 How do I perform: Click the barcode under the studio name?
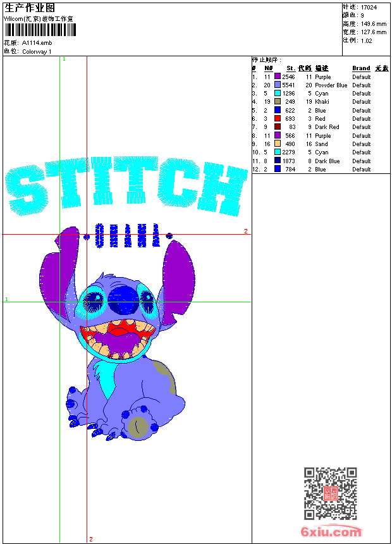point(40,30)
